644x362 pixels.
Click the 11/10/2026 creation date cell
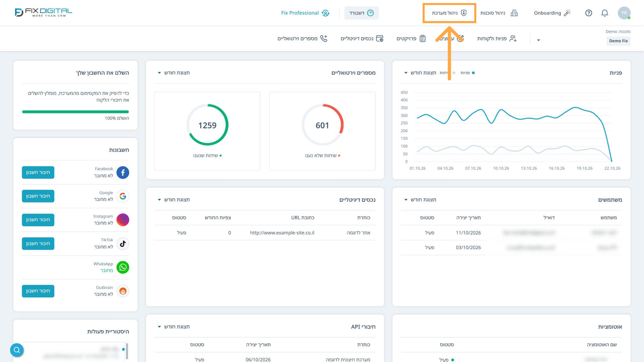click(x=468, y=233)
